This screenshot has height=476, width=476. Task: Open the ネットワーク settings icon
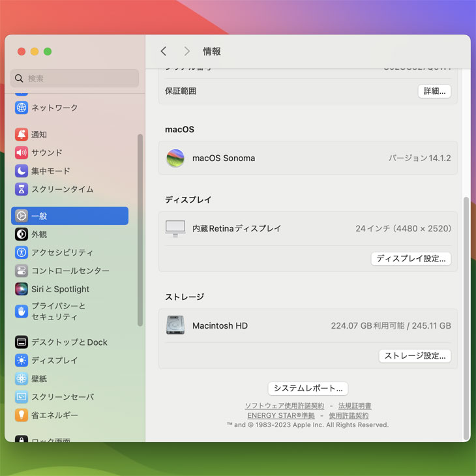22,108
